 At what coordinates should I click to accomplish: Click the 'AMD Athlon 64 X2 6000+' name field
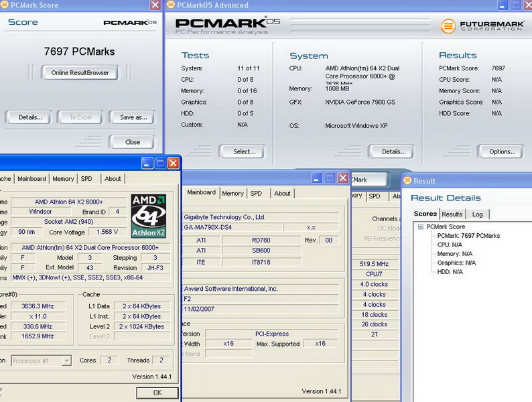(68, 202)
